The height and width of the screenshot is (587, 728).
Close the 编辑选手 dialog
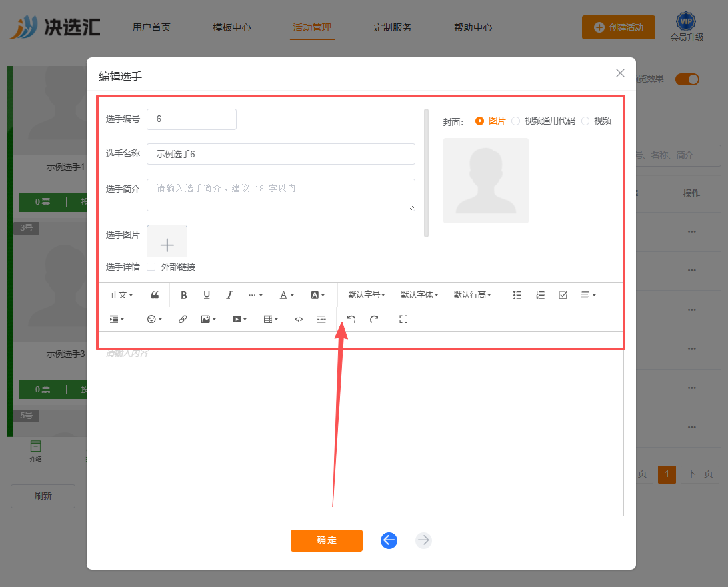point(620,73)
